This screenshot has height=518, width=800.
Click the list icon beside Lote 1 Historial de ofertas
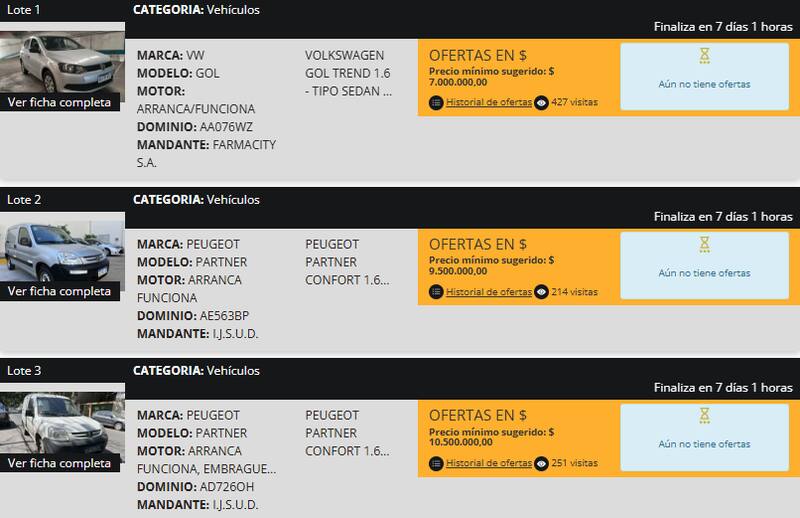click(436, 102)
